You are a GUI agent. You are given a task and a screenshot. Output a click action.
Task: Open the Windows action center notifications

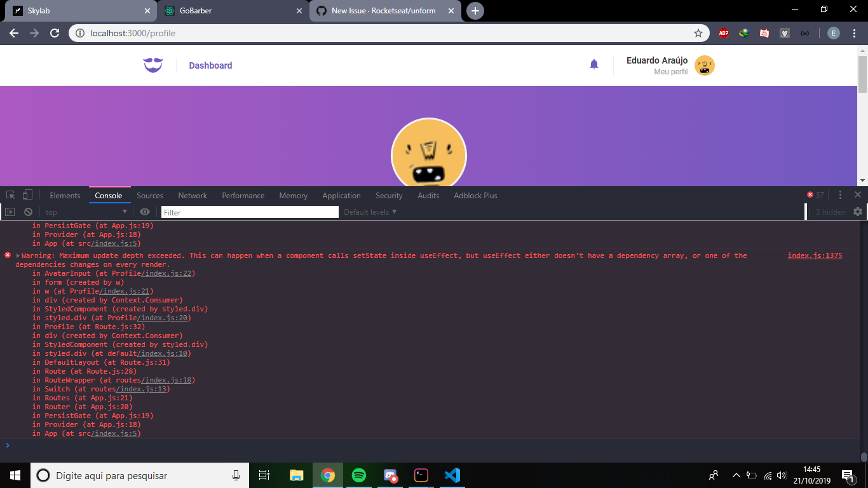tap(847, 475)
